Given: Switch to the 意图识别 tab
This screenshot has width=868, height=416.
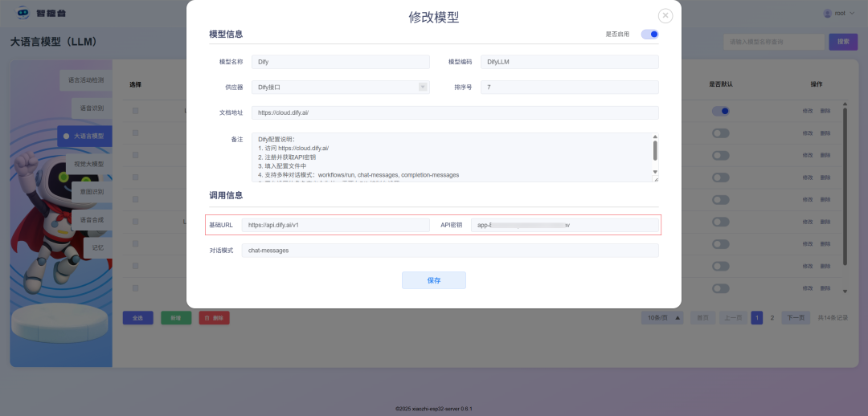Looking at the screenshot, I should (x=92, y=192).
